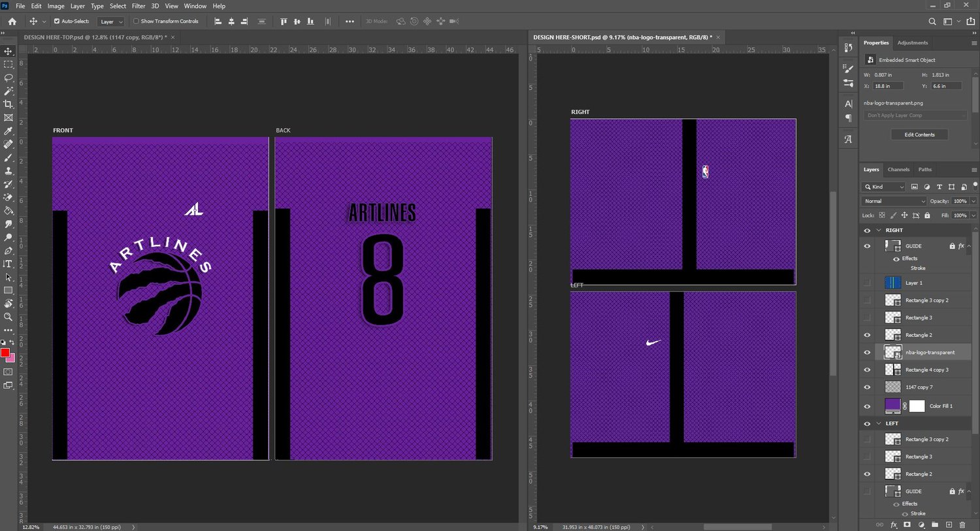Select the Brush tool

(8, 157)
